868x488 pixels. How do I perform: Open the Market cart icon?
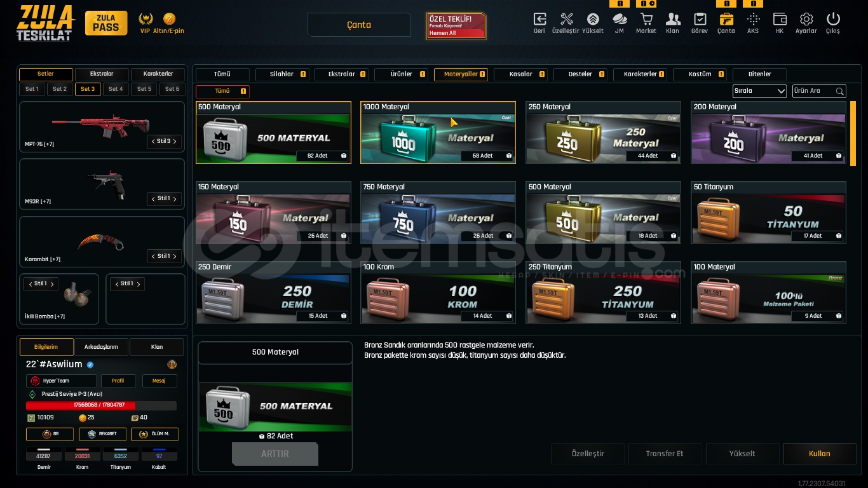(x=646, y=19)
